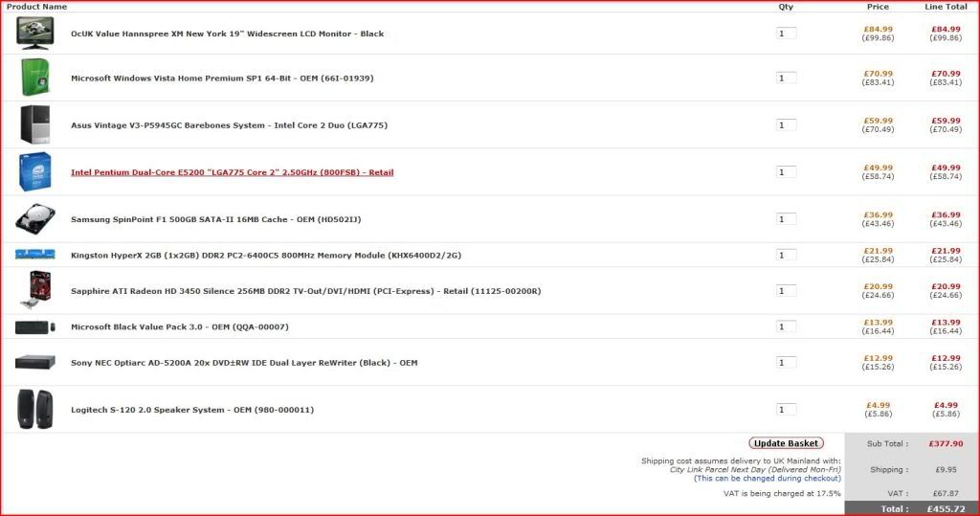
Task: Click quantity field for Asus Vintage Barebones
Action: [786, 125]
